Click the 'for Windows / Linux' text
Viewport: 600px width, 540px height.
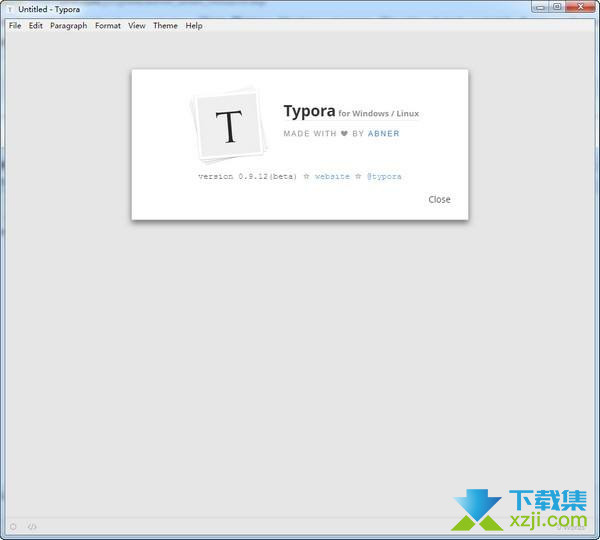(378, 114)
